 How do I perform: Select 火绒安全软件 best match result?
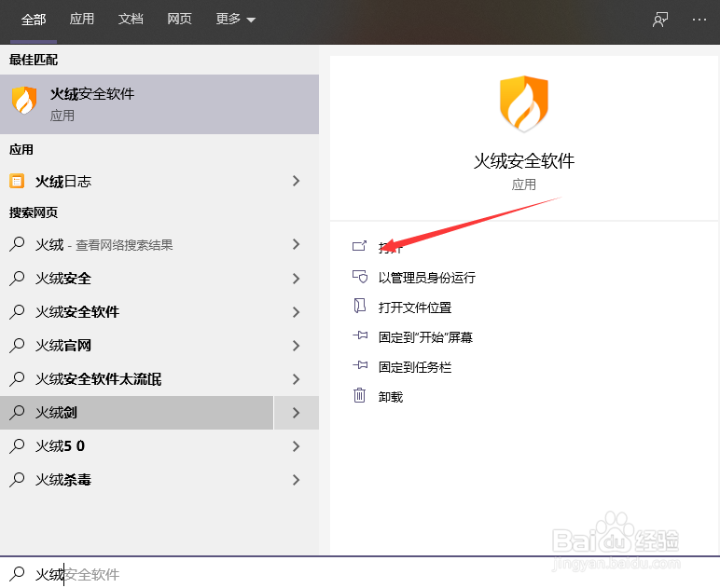pos(159,104)
